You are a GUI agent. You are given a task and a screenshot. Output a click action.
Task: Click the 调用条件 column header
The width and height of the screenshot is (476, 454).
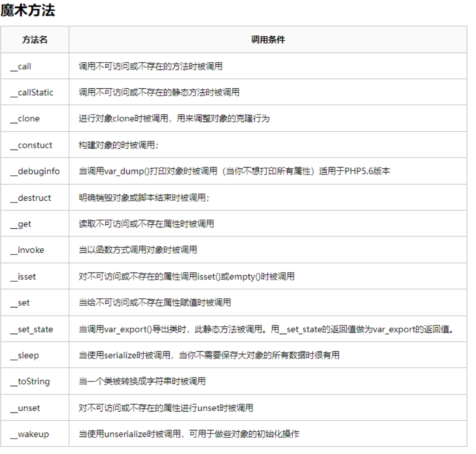point(268,40)
